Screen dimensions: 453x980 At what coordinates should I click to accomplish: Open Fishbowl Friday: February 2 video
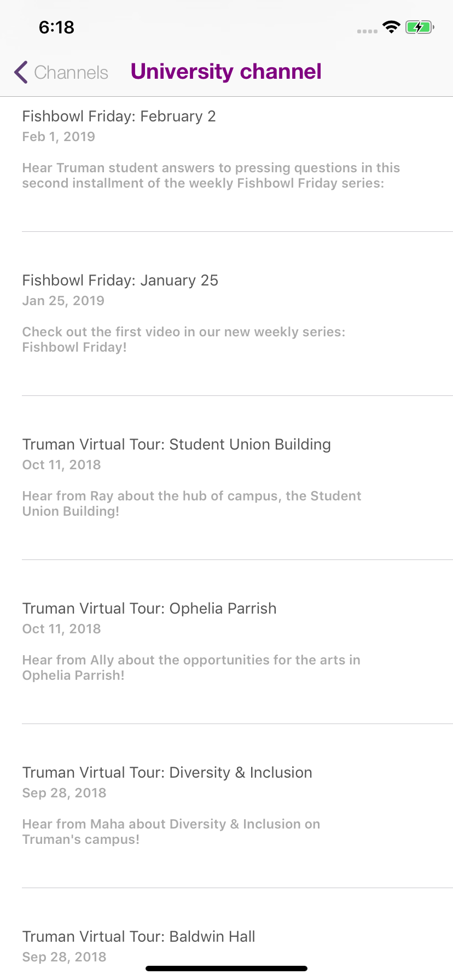coord(119,116)
